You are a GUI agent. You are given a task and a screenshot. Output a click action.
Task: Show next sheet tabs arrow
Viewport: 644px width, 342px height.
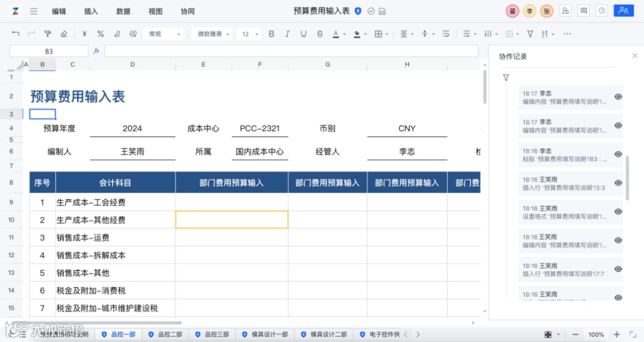click(418, 335)
